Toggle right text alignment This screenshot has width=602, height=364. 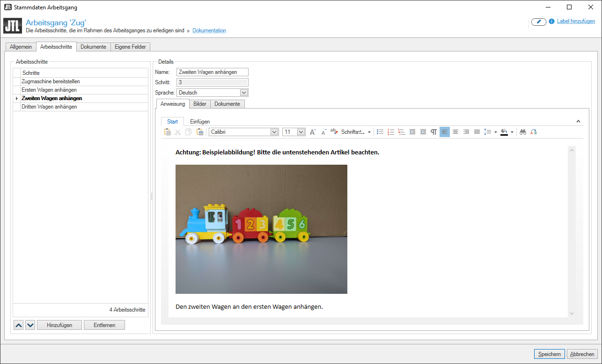pos(466,132)
